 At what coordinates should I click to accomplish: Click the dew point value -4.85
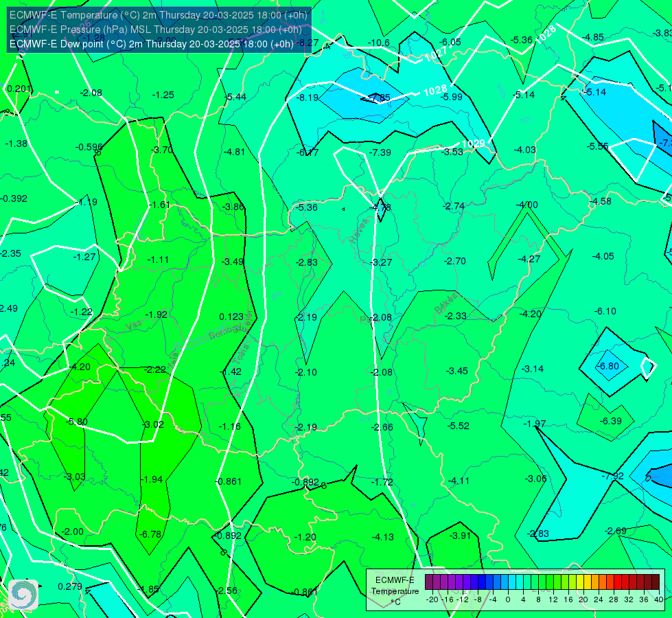click(x=593, y=37)
